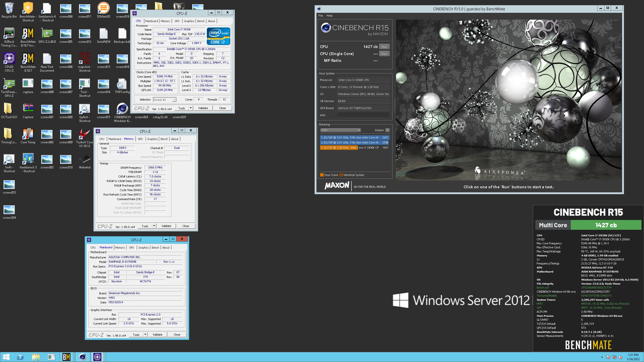Viewport: 644px width, 362px height.
Task: Select the tryfast Shortcut icon
Action: pos(85,113)
